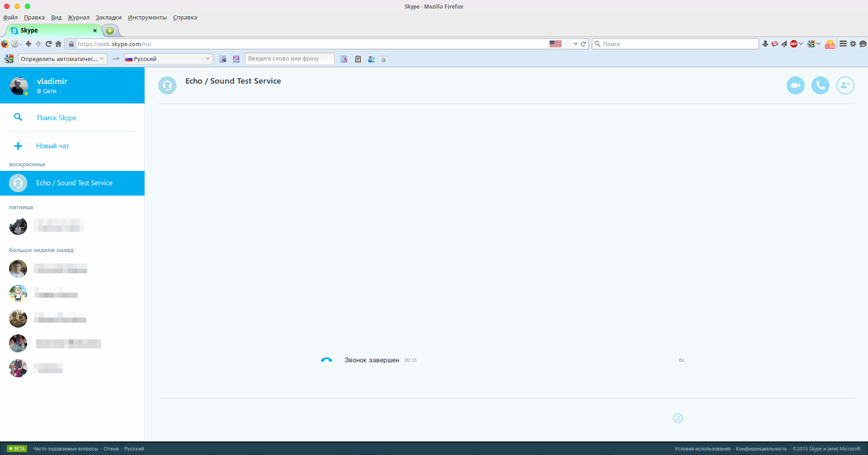
Task: Click the clipboard translate icon
Action: click(x=358, y=59)
